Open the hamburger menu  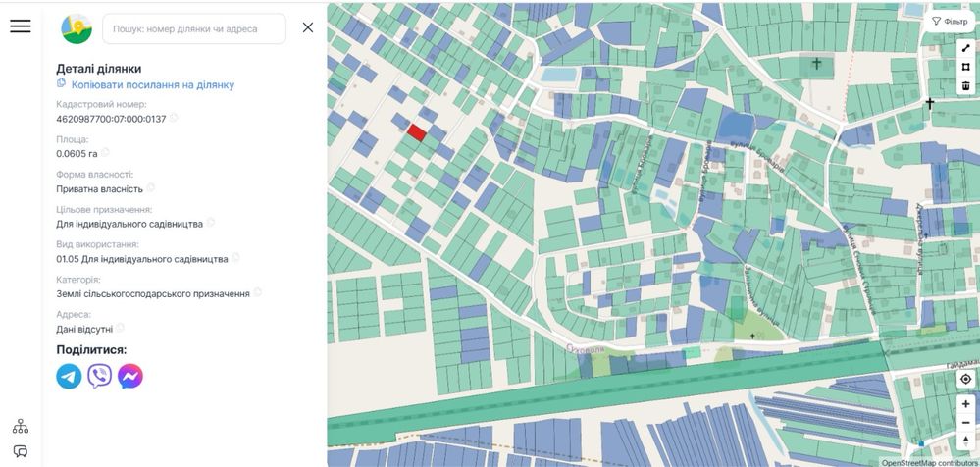[21, 26]
